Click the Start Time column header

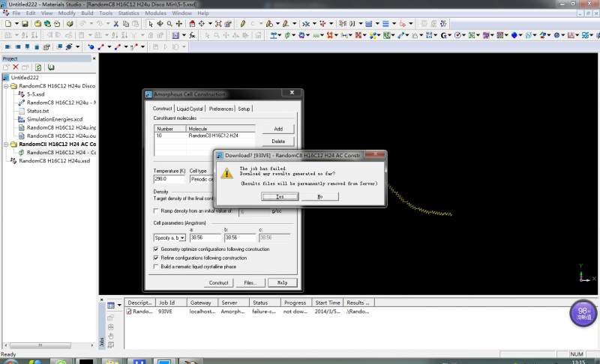tap(328, 303)
